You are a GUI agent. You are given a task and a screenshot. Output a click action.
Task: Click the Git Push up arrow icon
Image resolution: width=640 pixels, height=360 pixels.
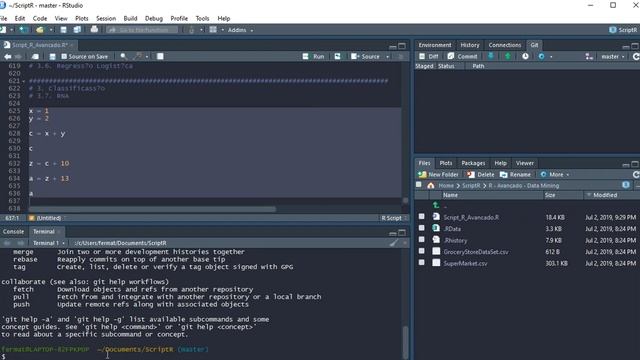coord(508,56)
